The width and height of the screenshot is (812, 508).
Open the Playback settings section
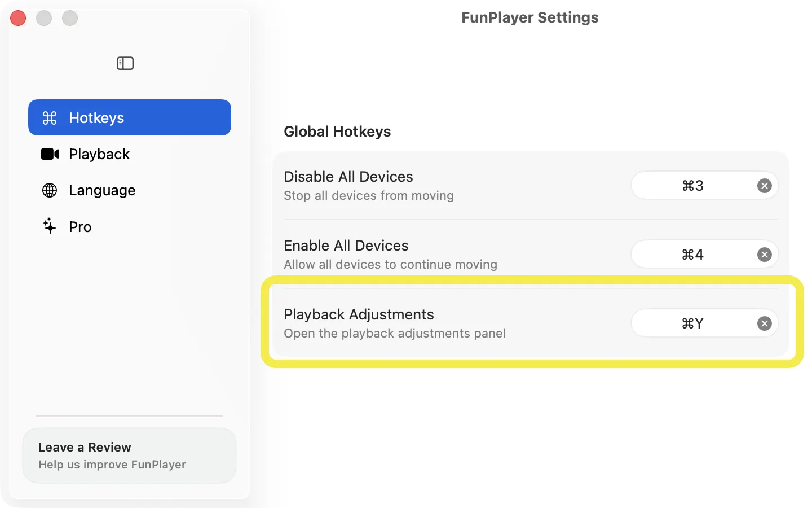[99, 154]
